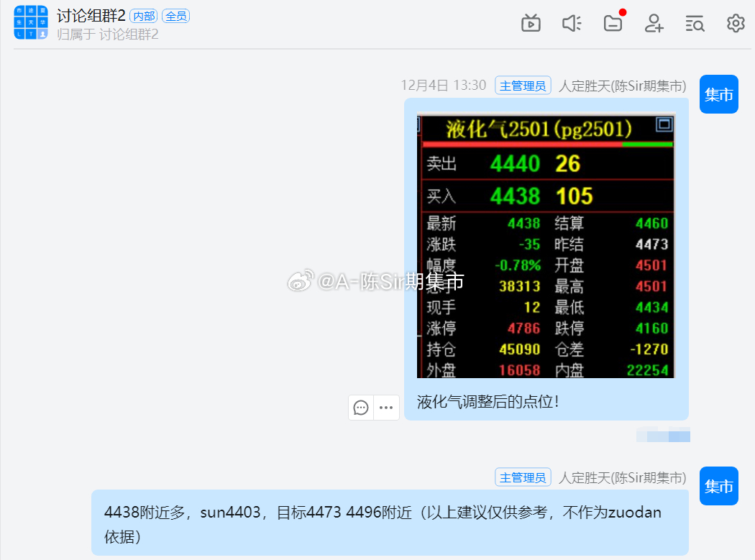Click the maximize icon inside the price chart image

point(665,125)
